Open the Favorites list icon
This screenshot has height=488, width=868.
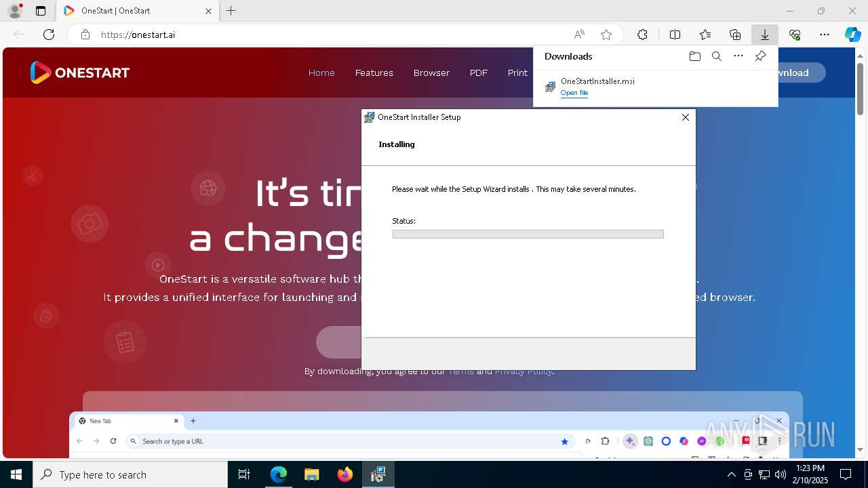click(705, 35)
